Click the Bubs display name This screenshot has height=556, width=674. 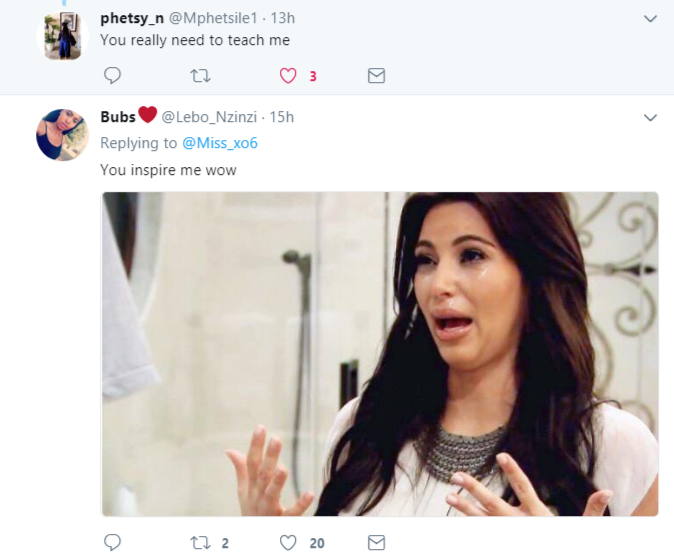[x=118, y=117]
